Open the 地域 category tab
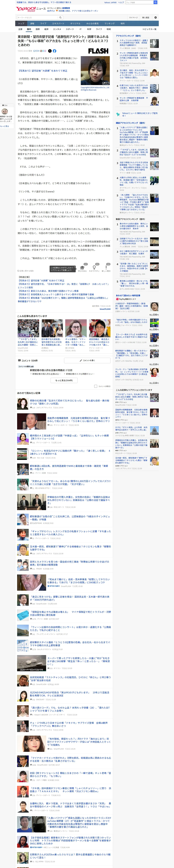174x868 pixels. 108,29
